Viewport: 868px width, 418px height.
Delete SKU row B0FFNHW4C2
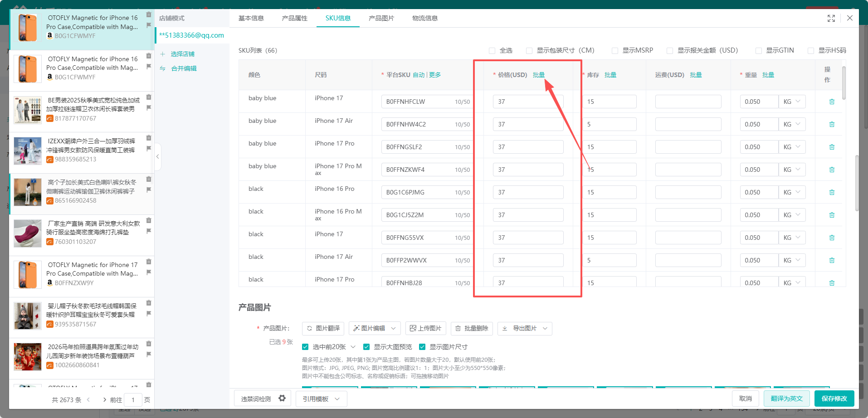click(x=832, y=124)
